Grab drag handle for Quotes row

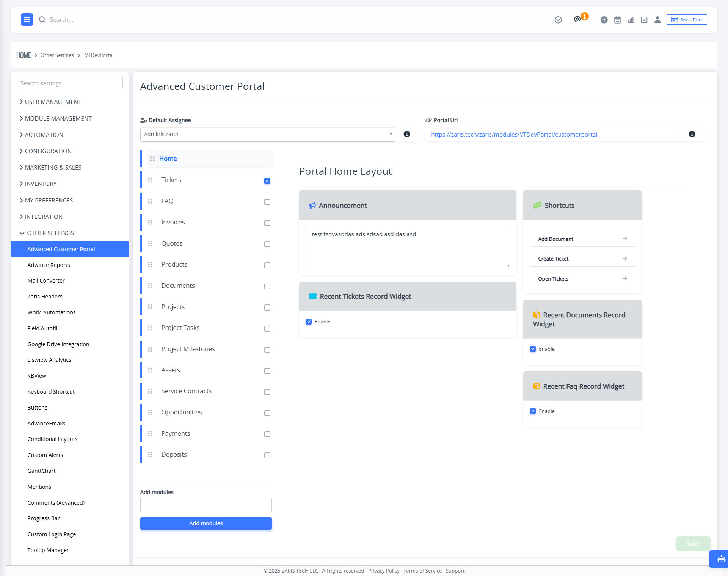pos(150,243)
